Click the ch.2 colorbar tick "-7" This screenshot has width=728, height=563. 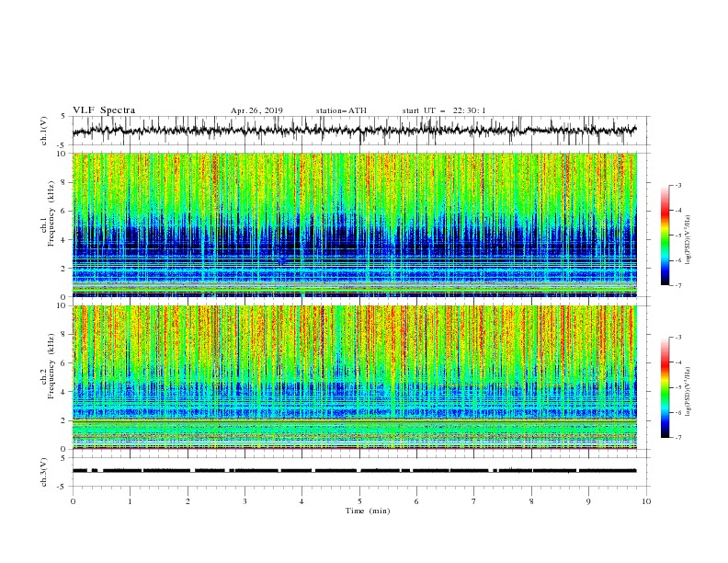pos(678,437)
